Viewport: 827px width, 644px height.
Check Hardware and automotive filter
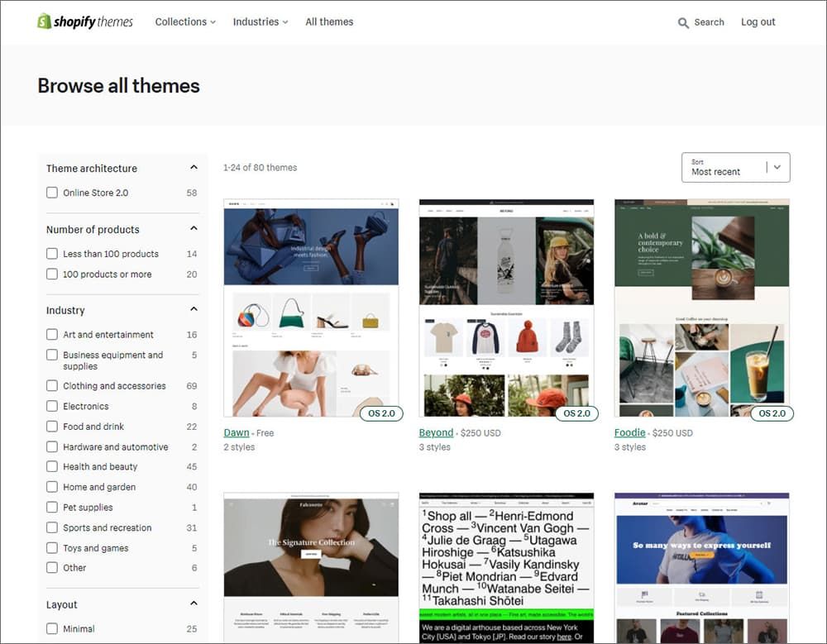pos(51,446)
